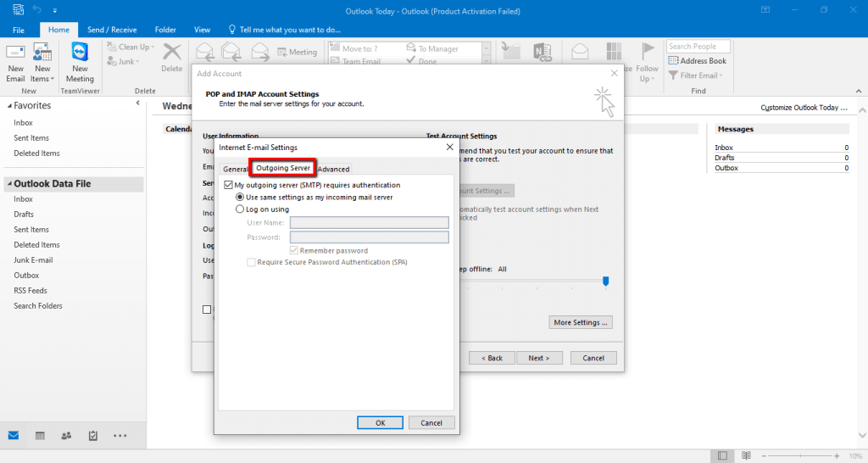
Task: Switch to the View ribbon tab
Action: [202, 30]
